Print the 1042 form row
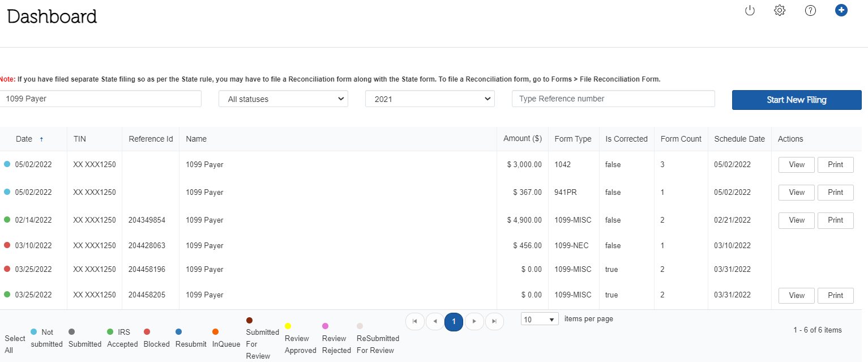 tap(836, 165)
